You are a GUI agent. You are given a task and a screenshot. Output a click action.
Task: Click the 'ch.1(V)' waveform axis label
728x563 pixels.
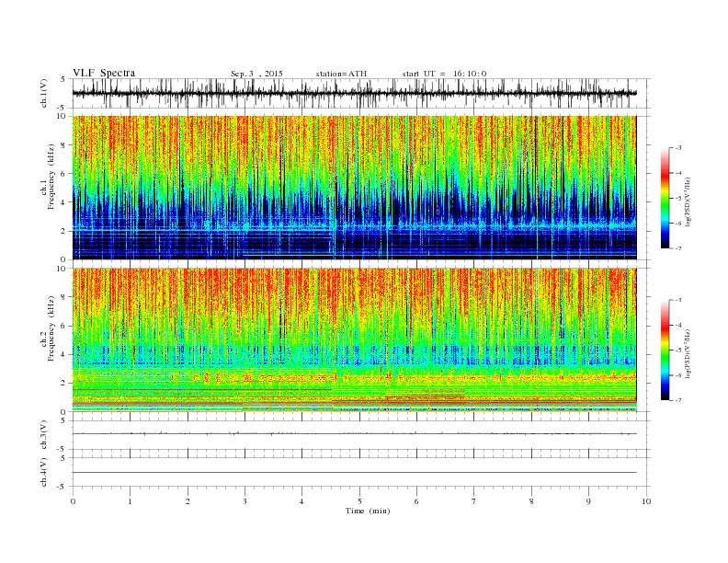pyautogui.click(x=44, y=93)
